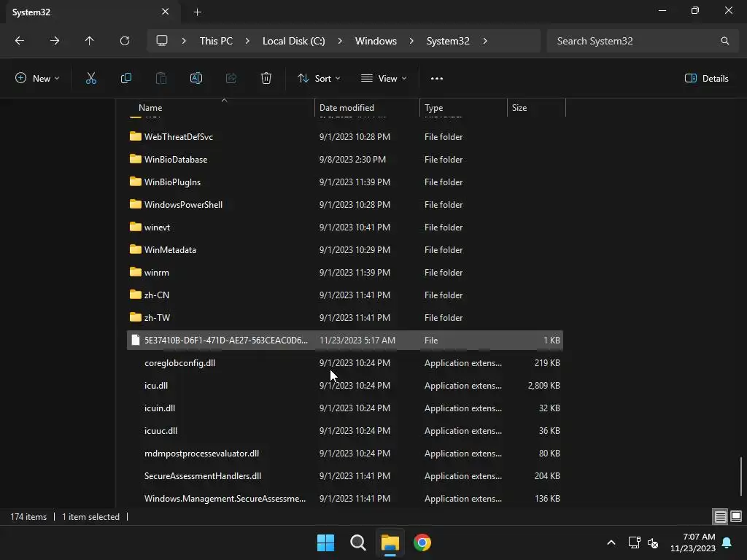Image resolution: width=747 pixels, height=560 pixels.
Task: Select mdmpostprocessevaluator.dll file
Action: pos(345,454)
